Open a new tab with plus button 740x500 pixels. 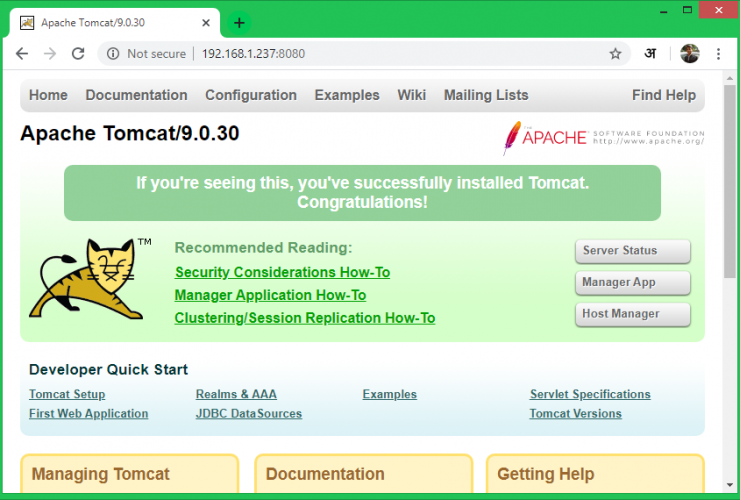click(x=239, y=22)
